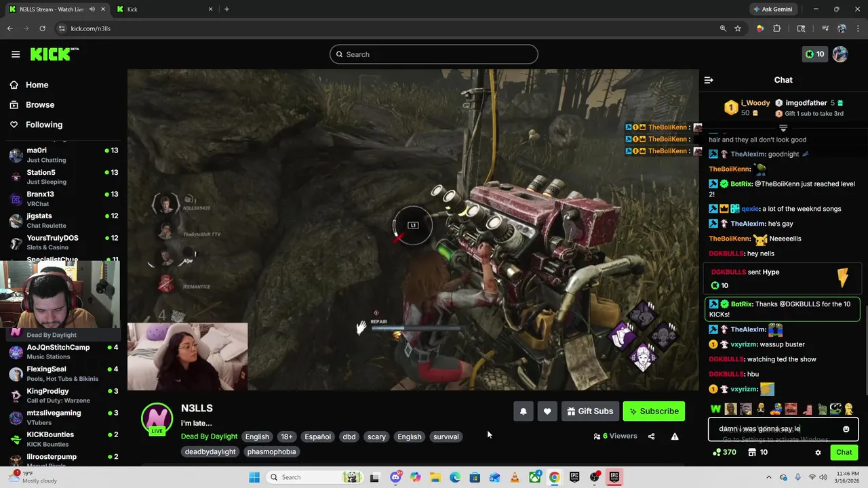Screen dimensions: 868x488
Task: Open the user profile avatar menu
Action: [840, 54]
